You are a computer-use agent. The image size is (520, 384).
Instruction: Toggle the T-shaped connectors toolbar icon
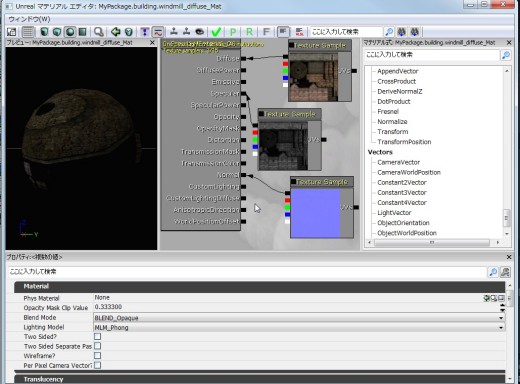[x=145, y=32]
